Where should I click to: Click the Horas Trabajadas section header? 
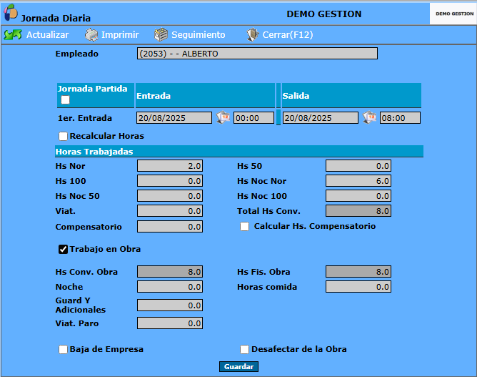(239, 152)
